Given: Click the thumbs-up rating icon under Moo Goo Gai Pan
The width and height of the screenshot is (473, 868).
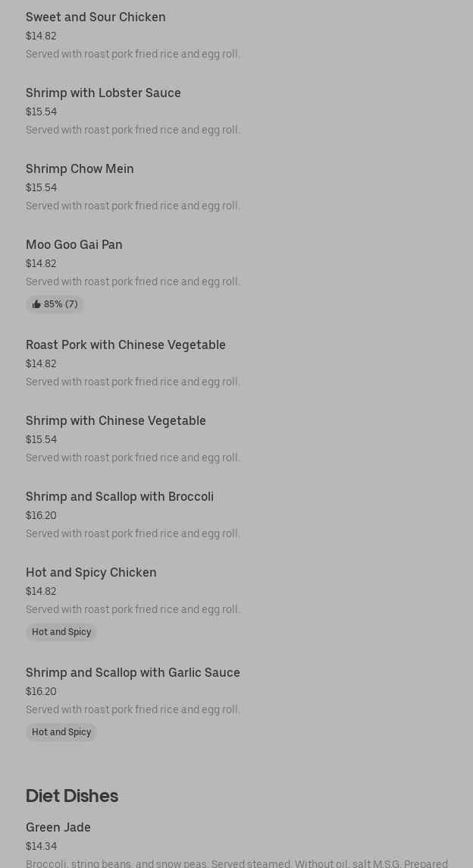Looking at the screenshot, I should pyautogui.click(x=36, y=304).
